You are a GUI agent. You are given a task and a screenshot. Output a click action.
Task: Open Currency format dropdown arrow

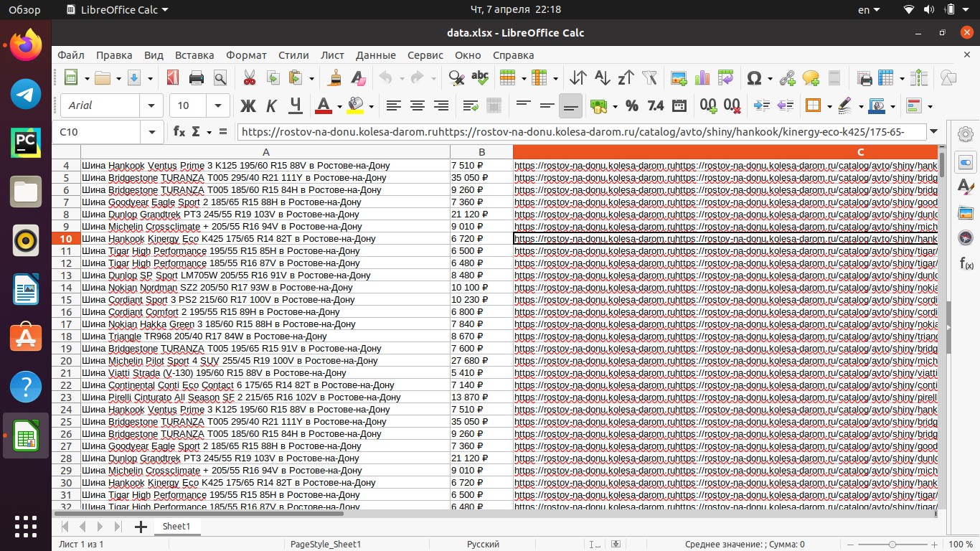615,105
